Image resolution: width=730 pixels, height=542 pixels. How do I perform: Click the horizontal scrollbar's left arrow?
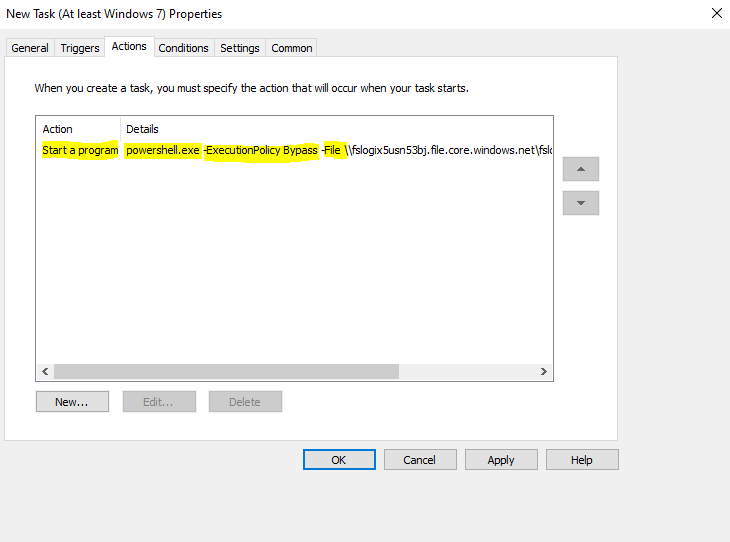click(45, 371)
